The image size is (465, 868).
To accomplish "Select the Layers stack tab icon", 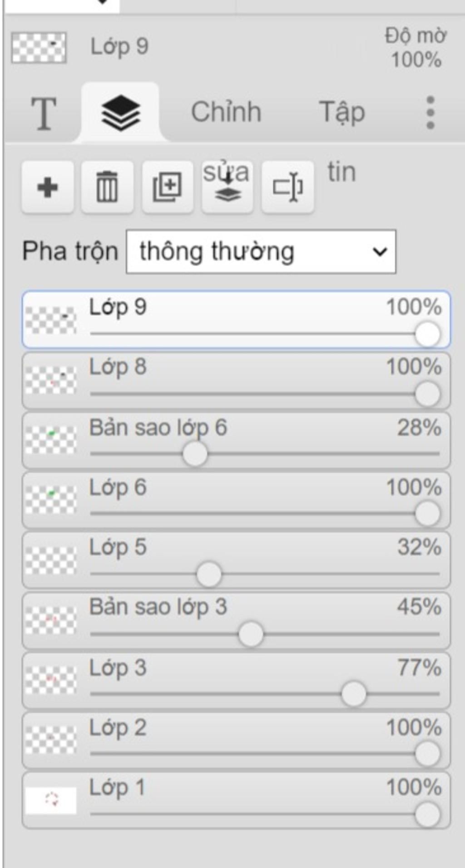I will point(120,113).
